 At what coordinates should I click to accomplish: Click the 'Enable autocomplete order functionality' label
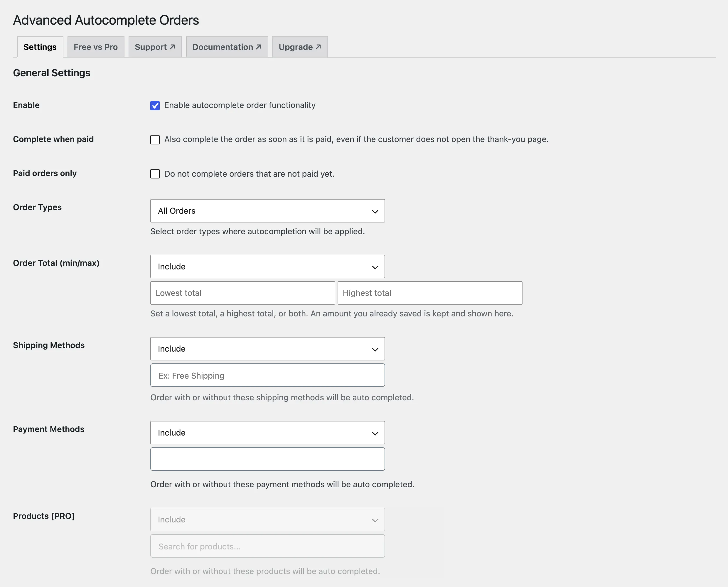(240, 105)
